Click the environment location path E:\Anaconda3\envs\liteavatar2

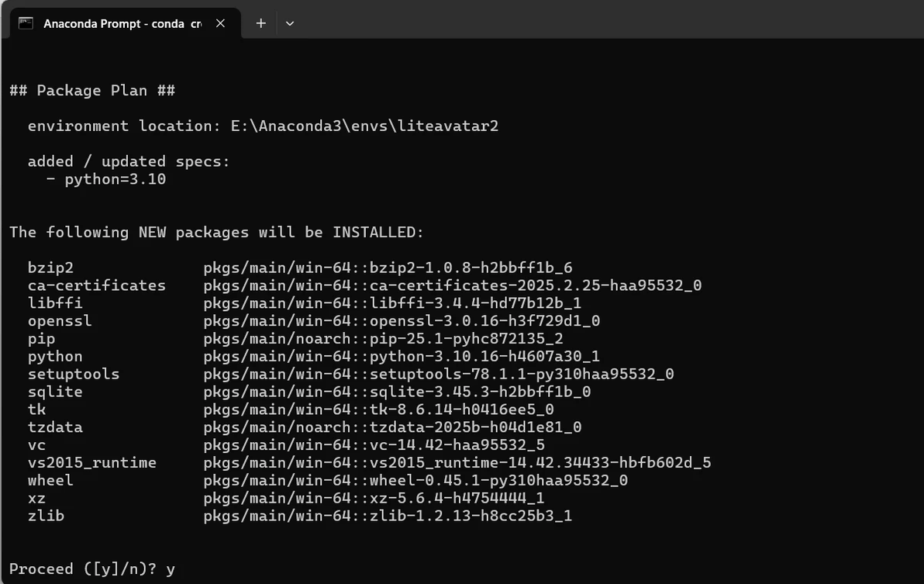coord(364,126)
